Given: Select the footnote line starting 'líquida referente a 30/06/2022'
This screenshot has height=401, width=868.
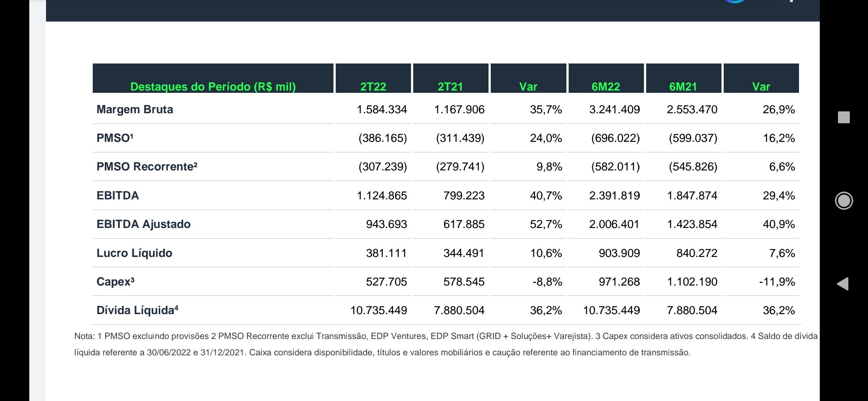Looking at the screenshot, I should [x=382, y=353].
